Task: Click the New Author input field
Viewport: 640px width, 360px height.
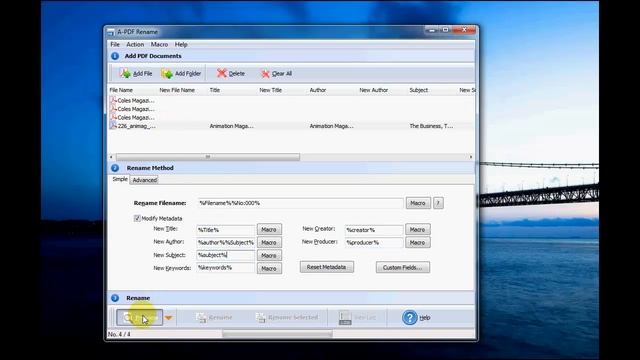Action: click(226, 242)
